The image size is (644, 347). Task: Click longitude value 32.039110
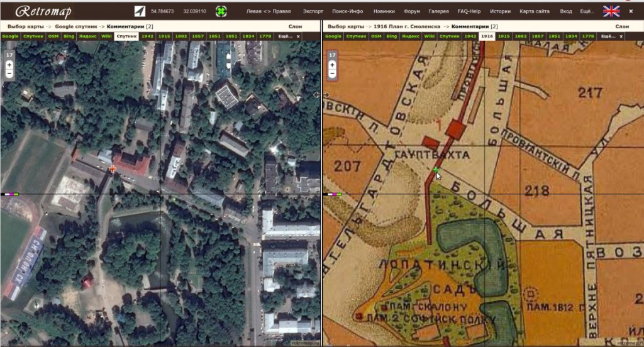(195, 11)
